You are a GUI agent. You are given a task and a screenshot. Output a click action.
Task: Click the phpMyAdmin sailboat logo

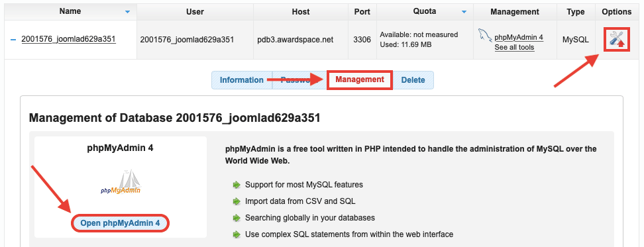121,182
